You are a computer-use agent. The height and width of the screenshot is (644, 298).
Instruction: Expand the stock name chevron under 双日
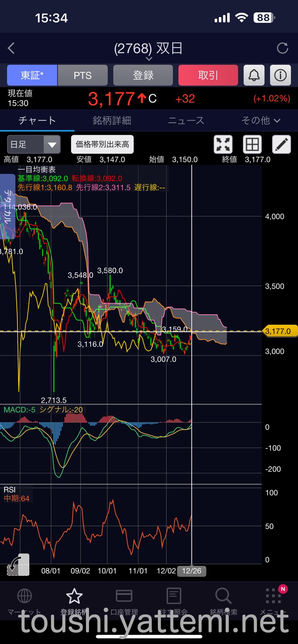(149, 59)
